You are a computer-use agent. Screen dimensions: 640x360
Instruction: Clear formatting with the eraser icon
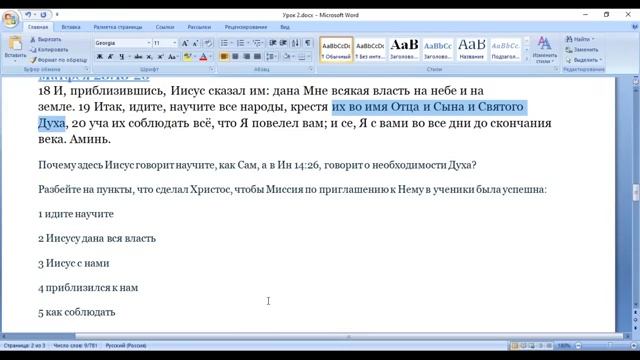coord(208,43)
